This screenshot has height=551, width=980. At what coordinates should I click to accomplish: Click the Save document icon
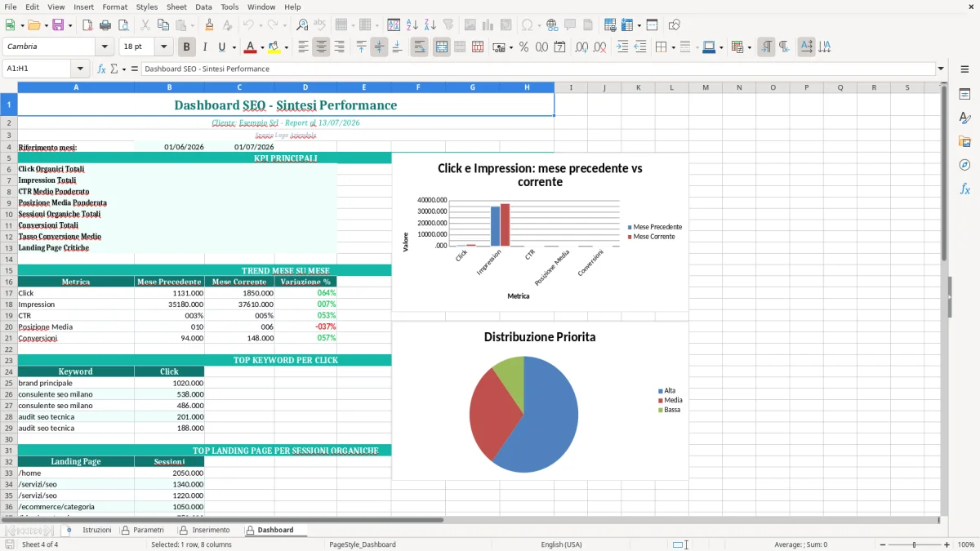coord(58,25)
